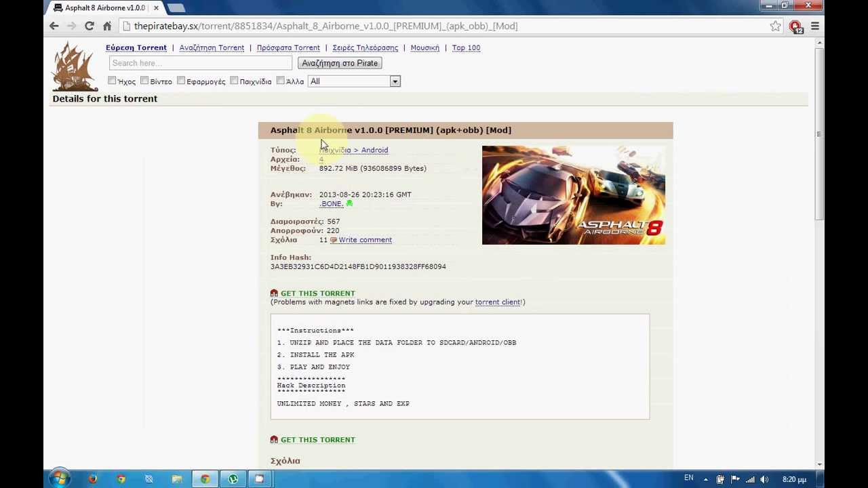Viewport: 868px width, 488px height.
Task: Open the Σειρές Τηλεόρασης menu link
Action: [365, 47]
